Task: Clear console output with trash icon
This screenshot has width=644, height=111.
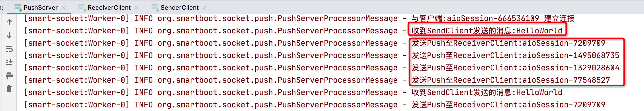Action: click(9, 89)
